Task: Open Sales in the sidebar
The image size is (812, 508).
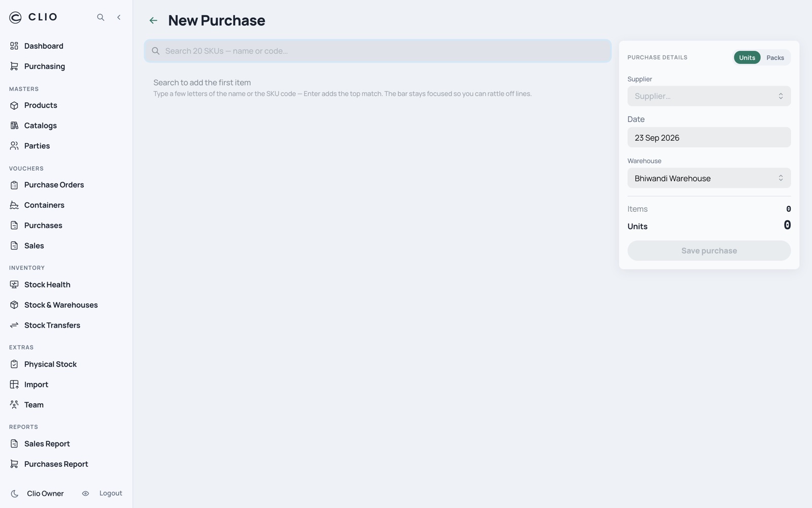Action: pyautogui.click(x=34, y=246)
